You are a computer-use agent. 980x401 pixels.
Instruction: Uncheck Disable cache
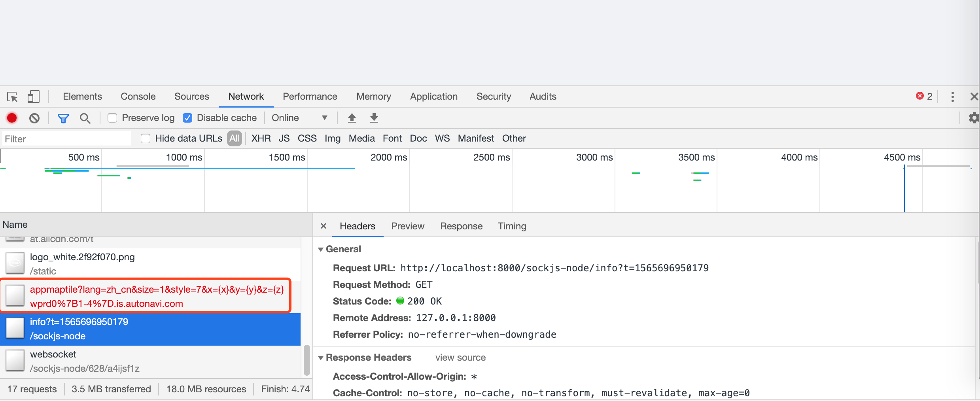[187, 117]
